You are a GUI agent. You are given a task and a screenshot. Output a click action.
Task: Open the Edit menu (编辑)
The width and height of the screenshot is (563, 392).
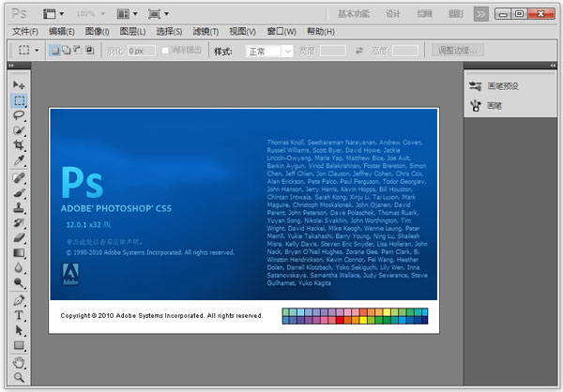pos(62,32)
